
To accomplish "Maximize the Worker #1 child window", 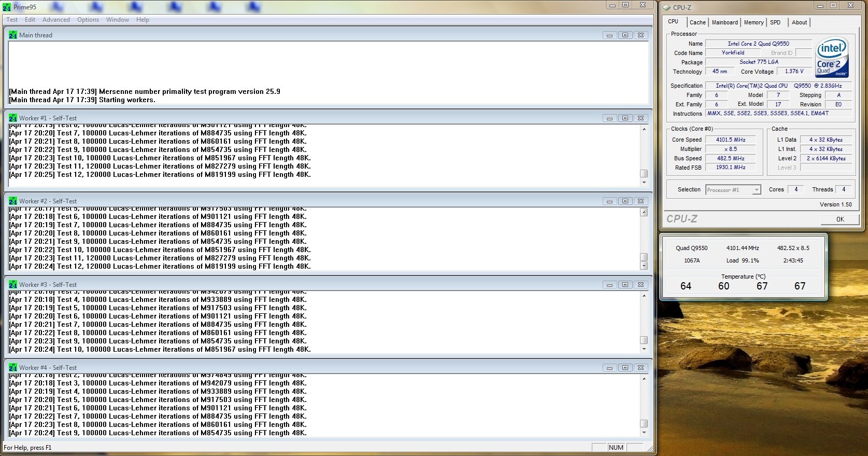I will 625,118.
